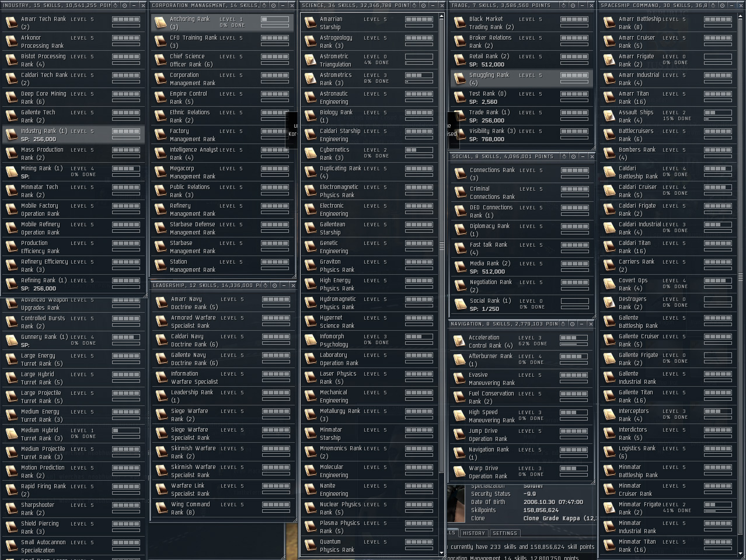Click the Skillpoints value 158,856,624
The width and height of the screenshot is (746, 560).
pos(541,510)
